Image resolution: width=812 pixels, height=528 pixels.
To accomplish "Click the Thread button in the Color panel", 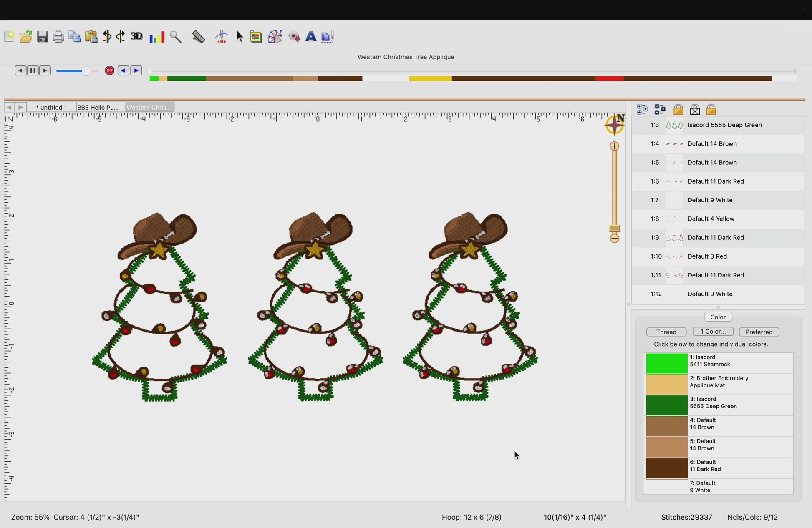I will (x=666, y=332).
